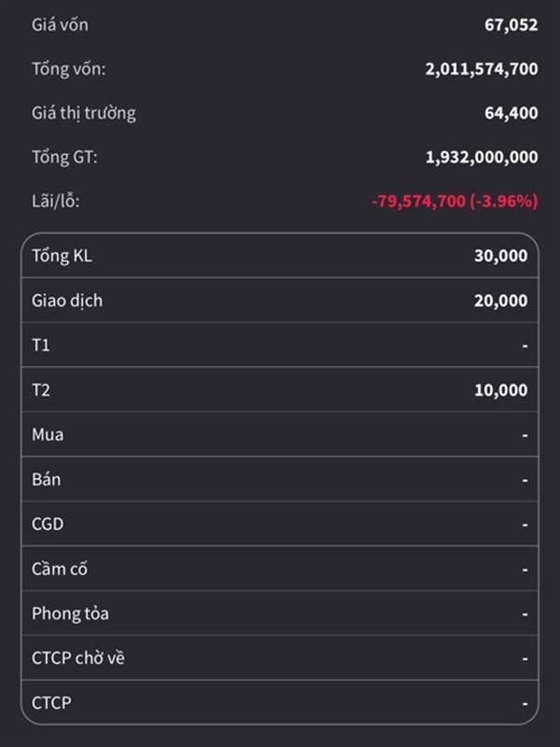Tap the T1 row
This screenshot has height=747, width=560.
click(280, 345)
